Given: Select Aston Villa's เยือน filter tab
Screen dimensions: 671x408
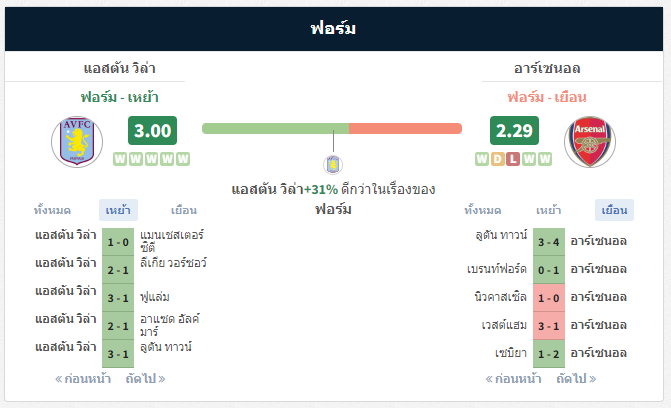Looking at the screenshot, I should [184, 210].
